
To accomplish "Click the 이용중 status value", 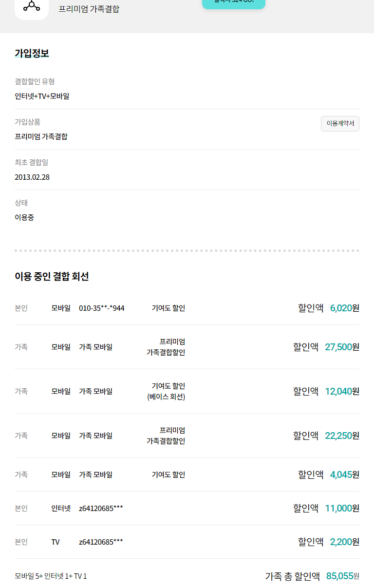I will (24, 217).
